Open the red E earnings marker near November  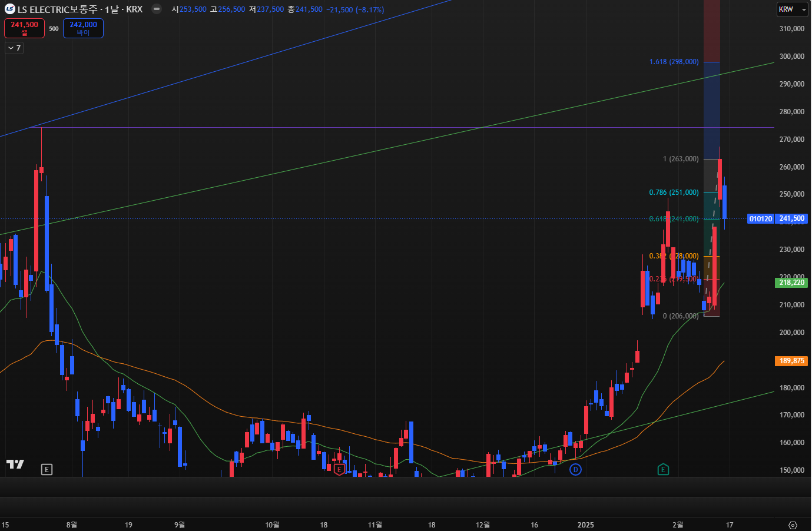[339, 469]
